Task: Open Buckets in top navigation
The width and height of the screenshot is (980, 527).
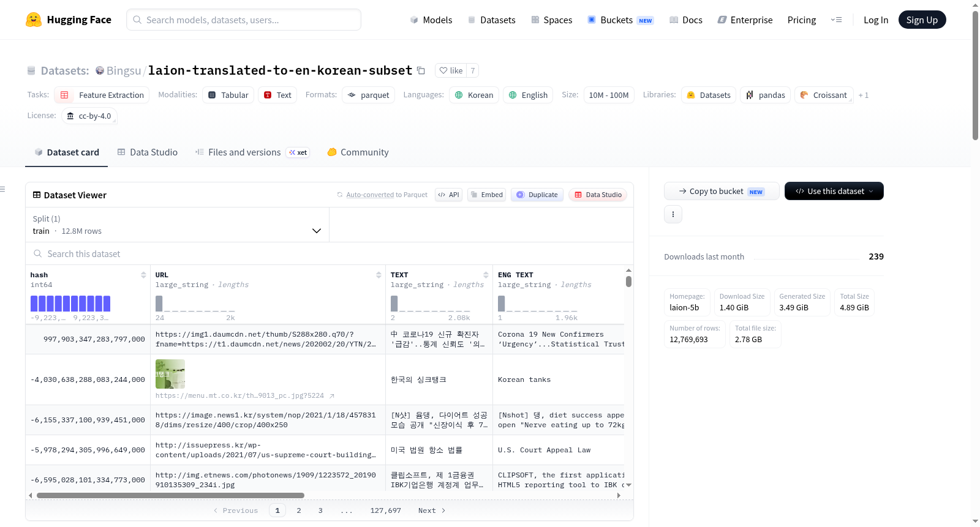Action: click(620, 20)
